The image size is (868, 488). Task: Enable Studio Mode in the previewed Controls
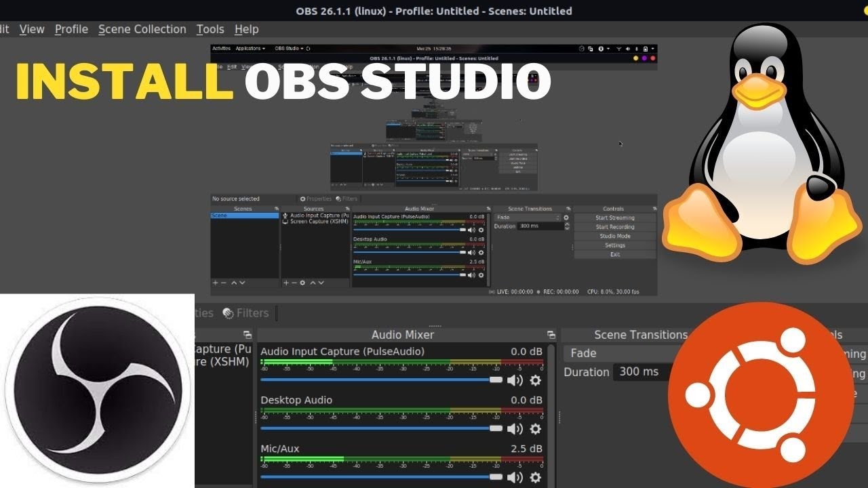point(615,236)
